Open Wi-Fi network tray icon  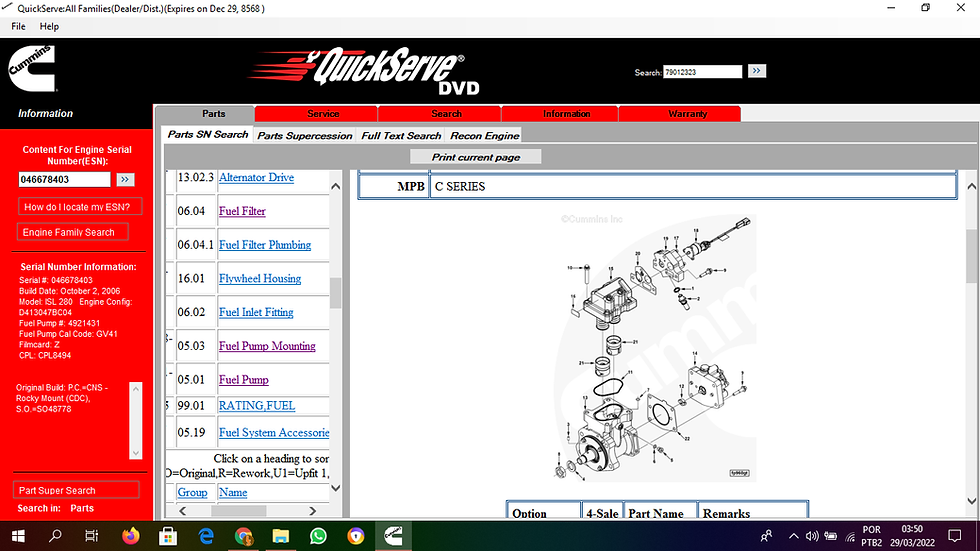pos(850,536)
